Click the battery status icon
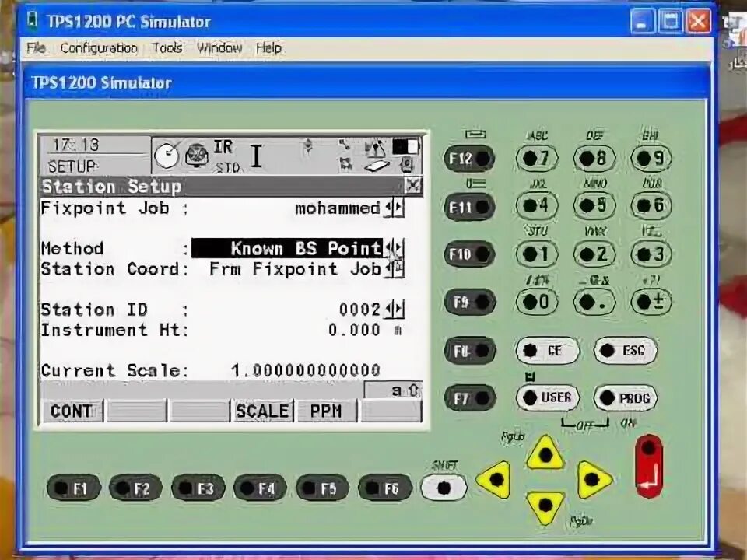747x560 pixels. click(405, 146)
